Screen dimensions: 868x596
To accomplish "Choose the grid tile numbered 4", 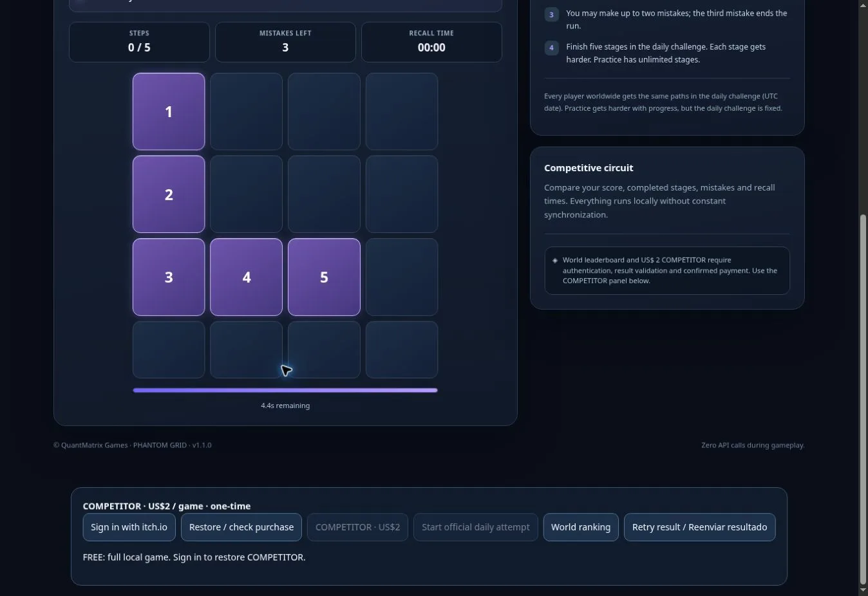I will (246, 277).
